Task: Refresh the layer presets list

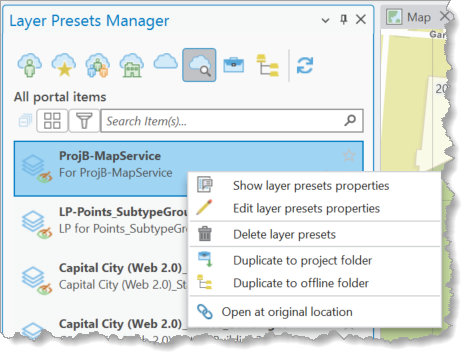Action: pyautogui.click(x=305, y=65)
